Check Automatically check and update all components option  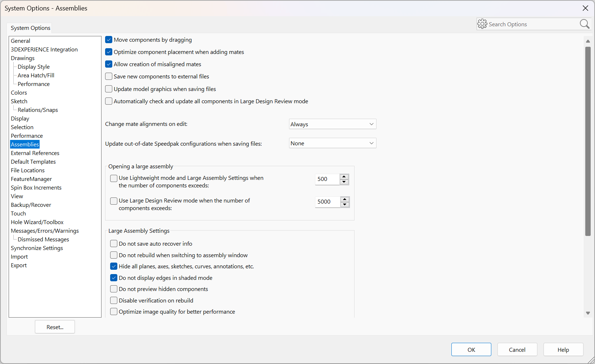(109, 101)
